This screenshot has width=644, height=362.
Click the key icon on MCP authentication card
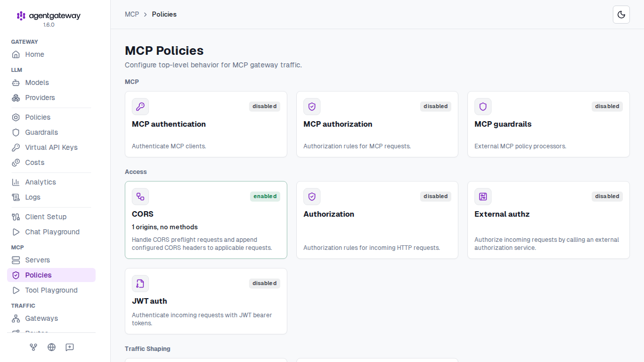coord(140,107)
